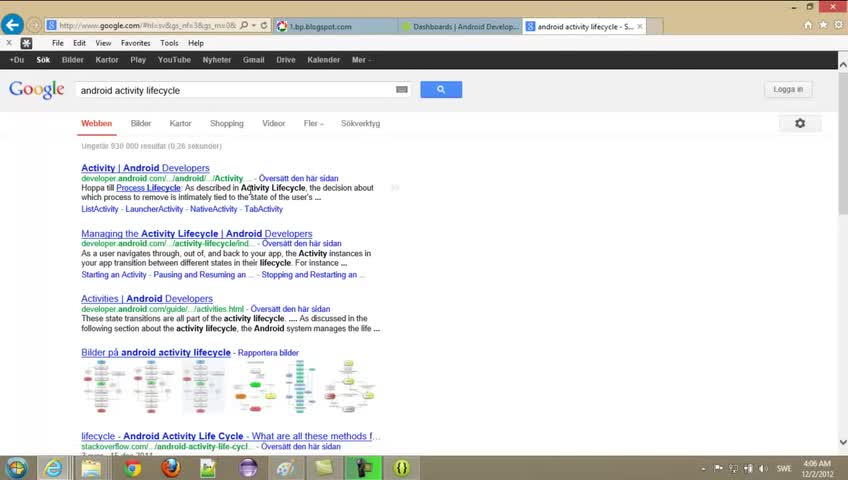Open the first lifecycle diagram thumbnail

coord(103,386)
